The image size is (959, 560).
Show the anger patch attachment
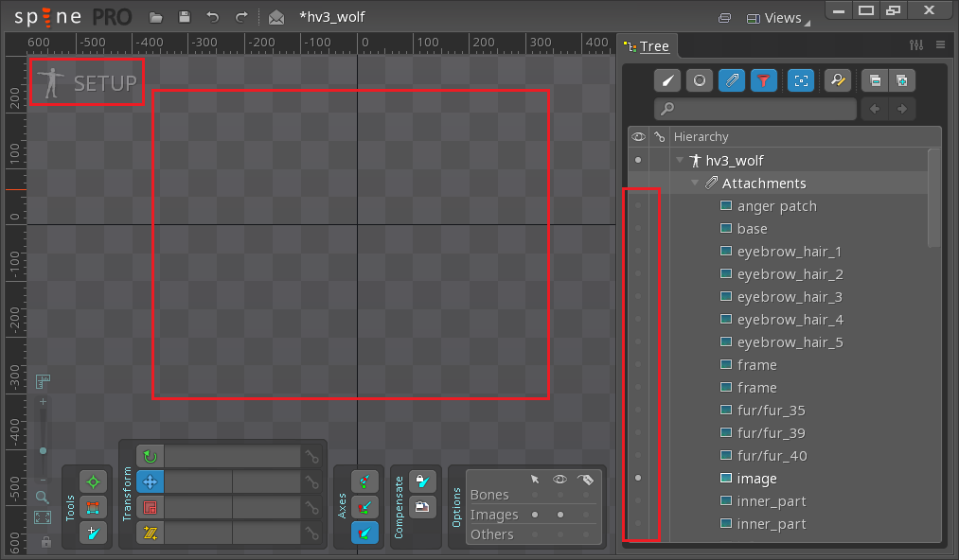point(638,206)
